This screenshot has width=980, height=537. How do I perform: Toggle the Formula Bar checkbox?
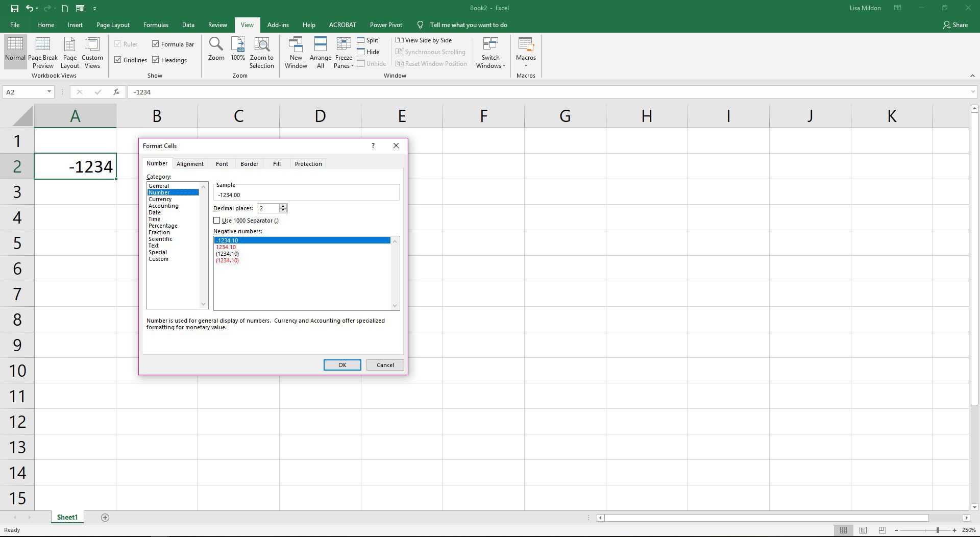coord(156,44)
